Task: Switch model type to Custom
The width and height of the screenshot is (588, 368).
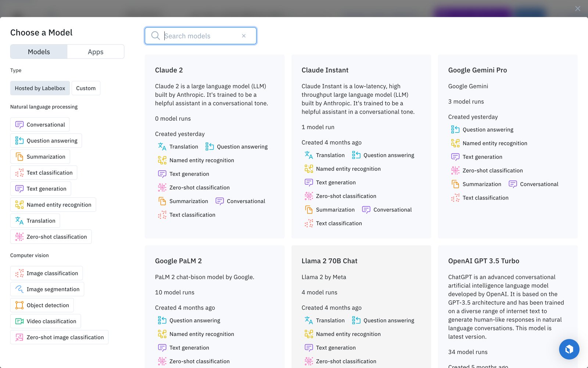Action: coord(86,88)
